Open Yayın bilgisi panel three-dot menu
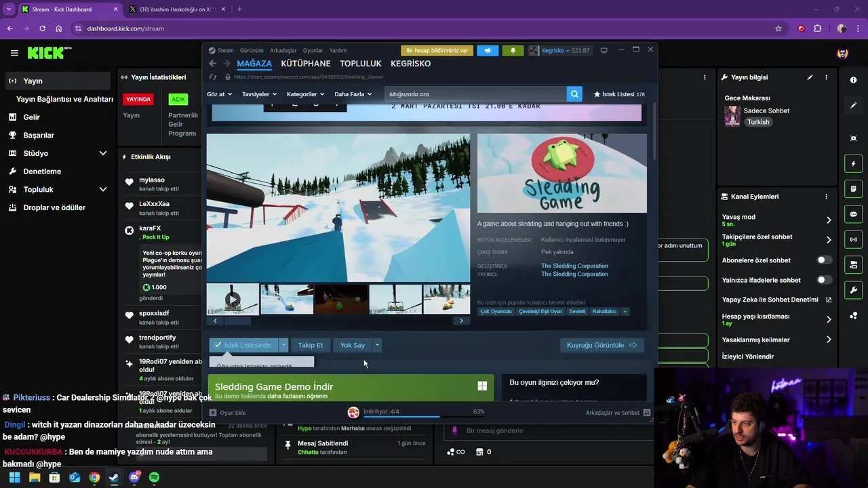 (826, 77)
